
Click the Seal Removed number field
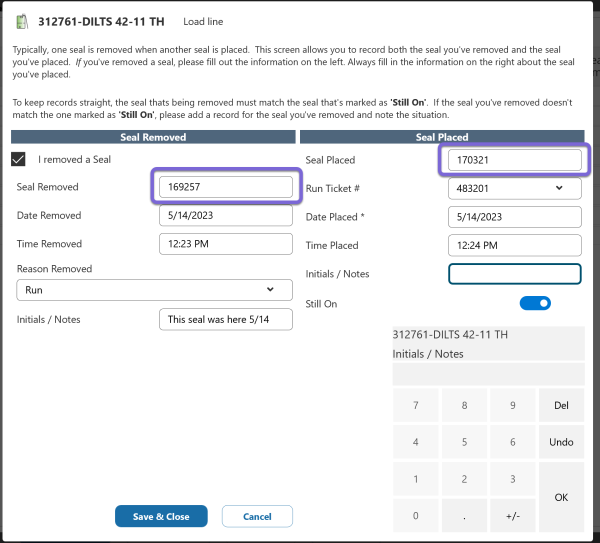226,187
